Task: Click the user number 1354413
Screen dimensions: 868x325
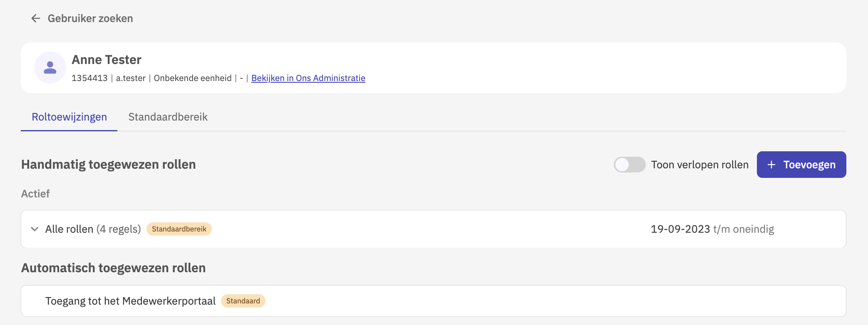Action: click(x=89, y=78)
